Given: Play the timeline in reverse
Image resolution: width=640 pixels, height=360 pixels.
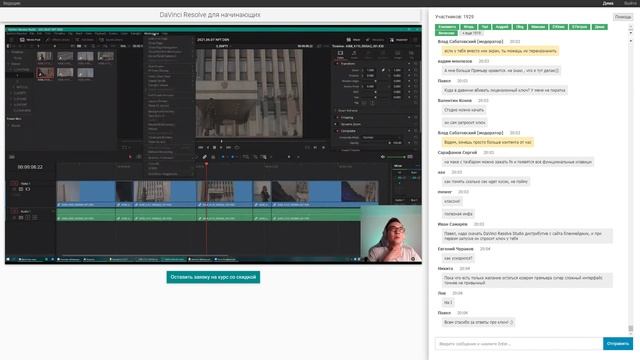Looking at the screenshot, I should coord(208,147).
